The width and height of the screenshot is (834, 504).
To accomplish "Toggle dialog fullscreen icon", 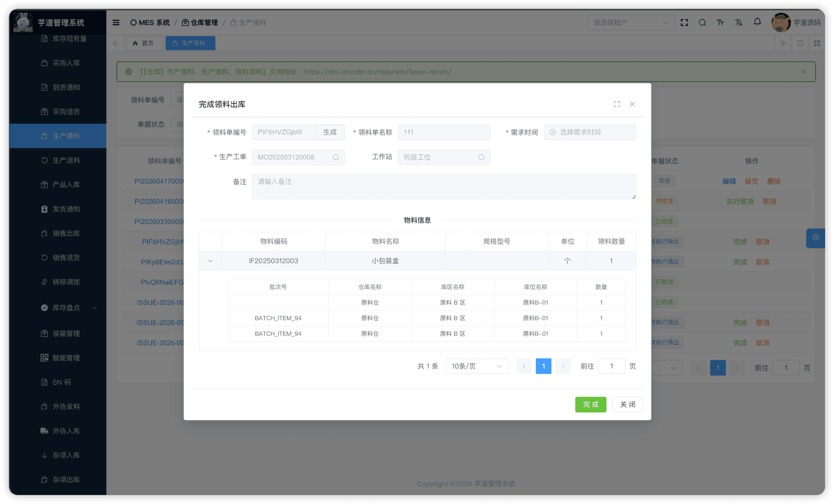I will tap(617, 104).
